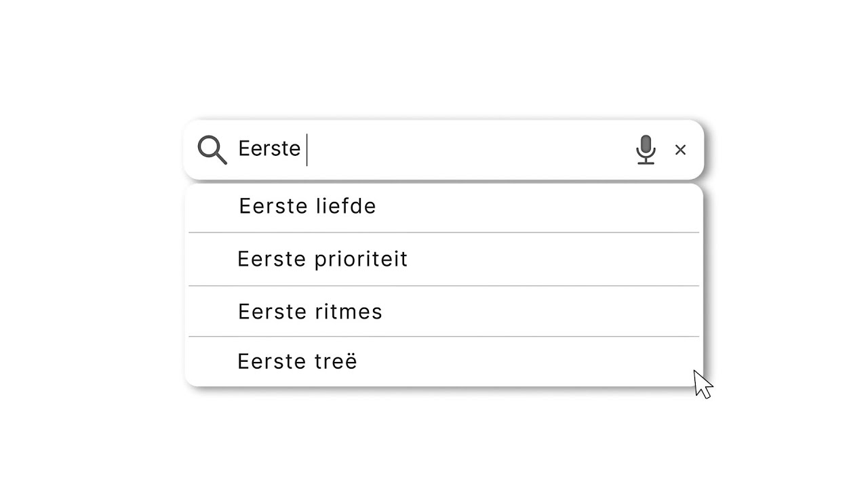
Task: Click the second autocomplete entry "Eerste prioriteit"
Action: pos(322,260)
